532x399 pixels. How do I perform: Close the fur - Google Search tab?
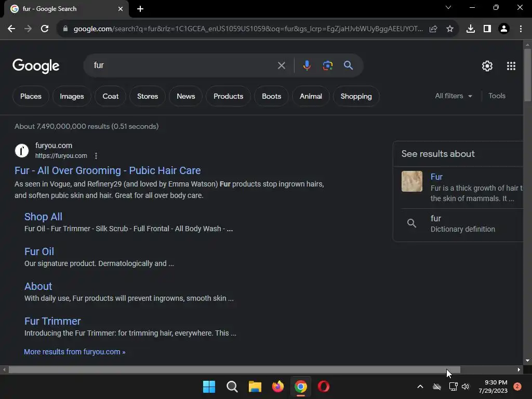(121, 9)
